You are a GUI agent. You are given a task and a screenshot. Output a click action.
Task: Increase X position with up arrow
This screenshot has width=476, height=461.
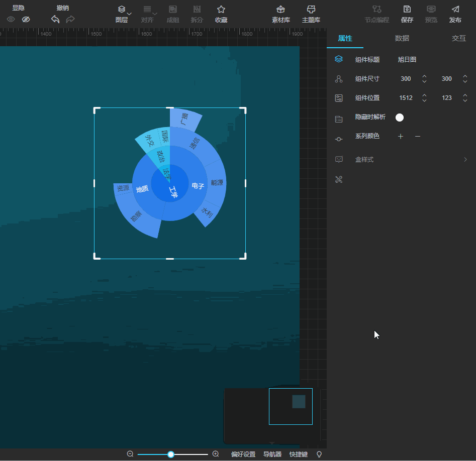coord(424,95)
